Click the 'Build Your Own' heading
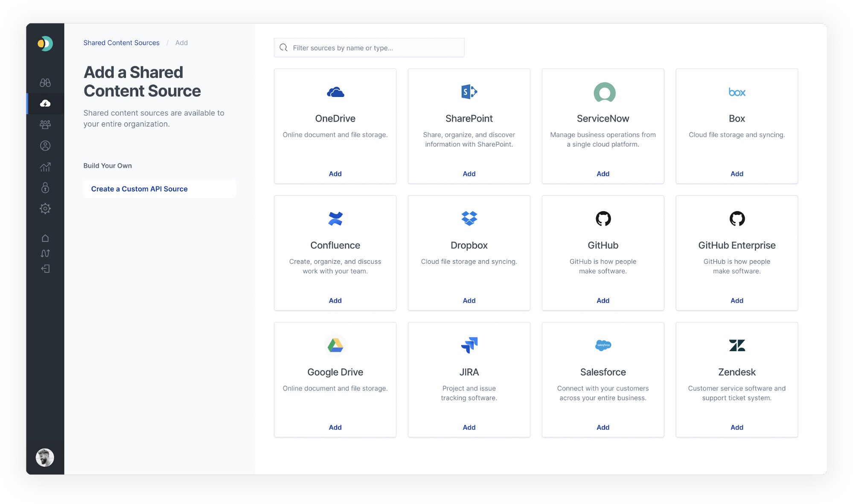853x504 pixels. pos(108,166)
